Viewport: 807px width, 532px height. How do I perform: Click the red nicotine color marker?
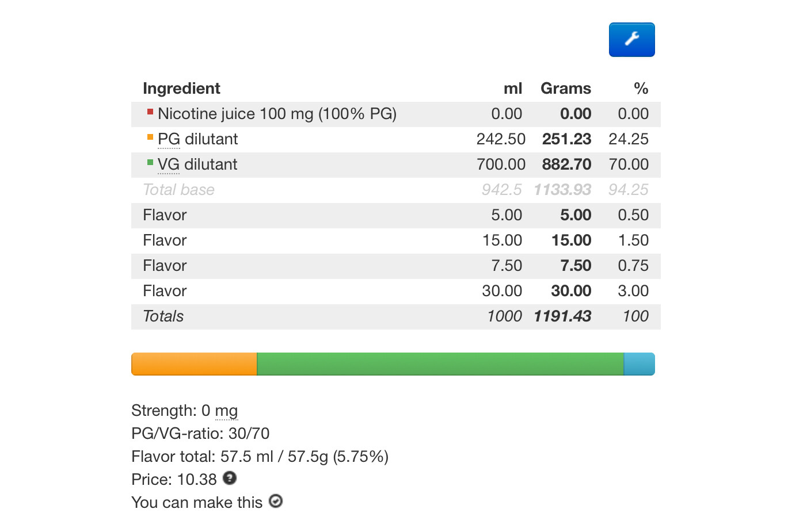coord(150,112)
